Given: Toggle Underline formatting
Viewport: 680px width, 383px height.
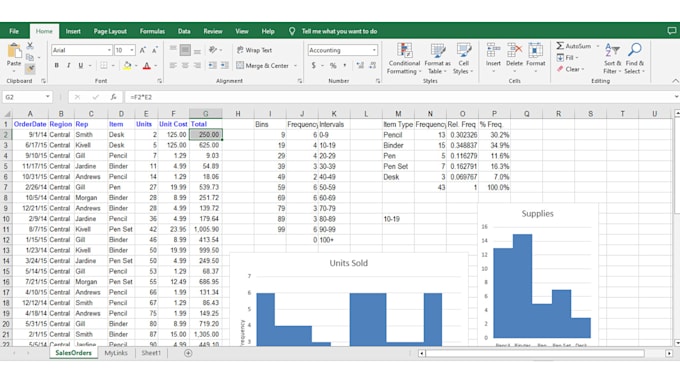Looking at the screenshot, I should (x=81, y=65).
